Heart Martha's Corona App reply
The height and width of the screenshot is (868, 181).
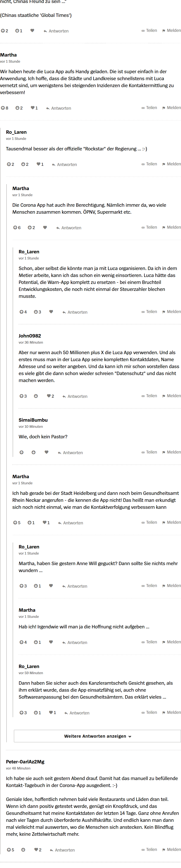(45, 227)
